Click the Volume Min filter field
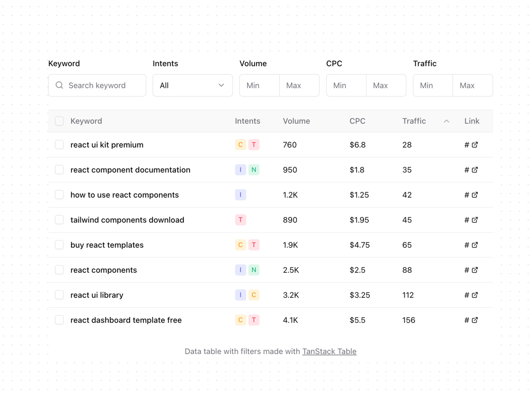532x397 pixels. [x=260, y=86]
